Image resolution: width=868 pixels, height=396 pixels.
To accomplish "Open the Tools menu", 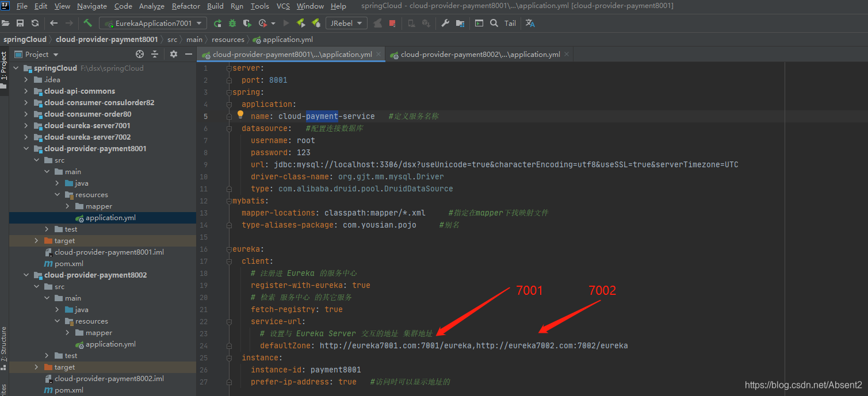I will [x=260, y=6].
